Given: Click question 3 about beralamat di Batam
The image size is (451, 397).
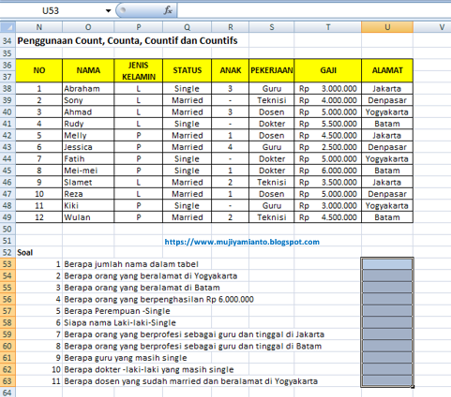Looking at the screenshot, I should [x=142, y=288].
